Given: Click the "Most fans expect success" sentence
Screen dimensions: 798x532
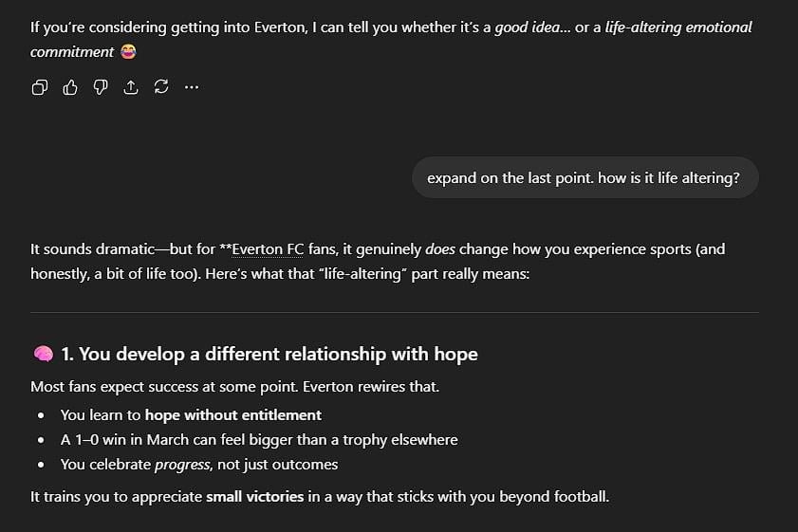Looking at the screenshot, I should 235,387.
